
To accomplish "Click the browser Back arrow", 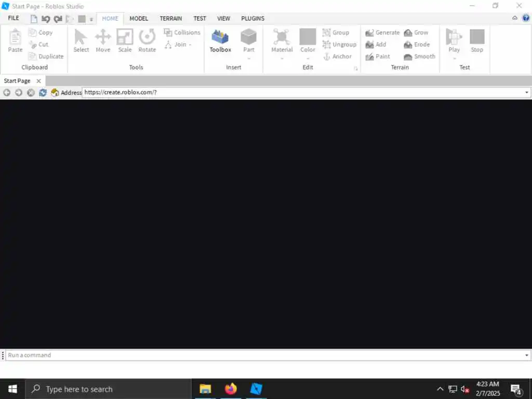I will click(7, 92).
